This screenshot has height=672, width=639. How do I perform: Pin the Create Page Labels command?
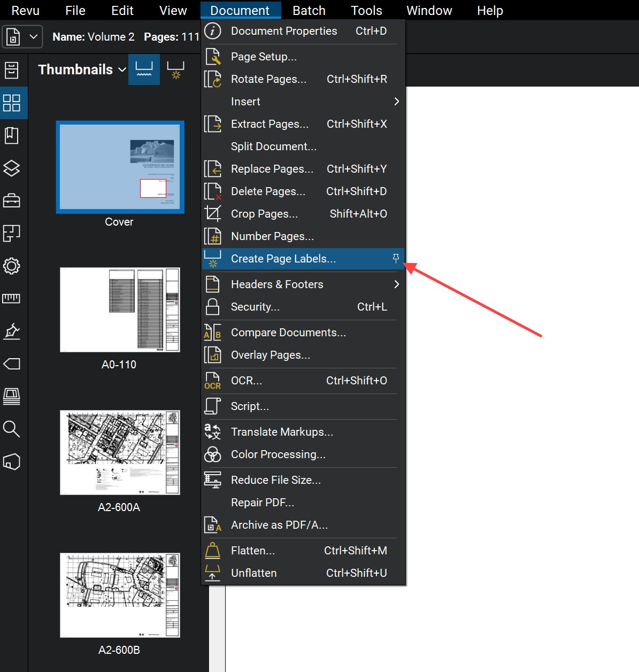tap(396, 259)
